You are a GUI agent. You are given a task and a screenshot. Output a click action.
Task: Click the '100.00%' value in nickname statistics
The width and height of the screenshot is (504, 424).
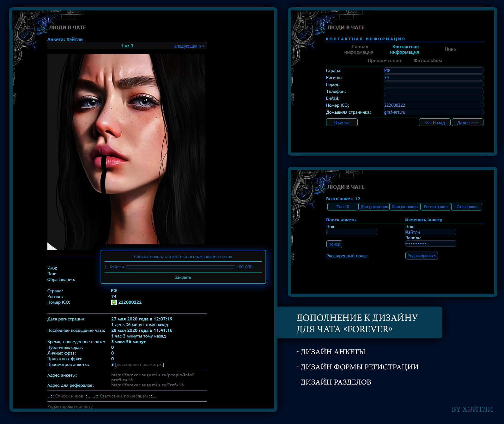click(245, 267)
